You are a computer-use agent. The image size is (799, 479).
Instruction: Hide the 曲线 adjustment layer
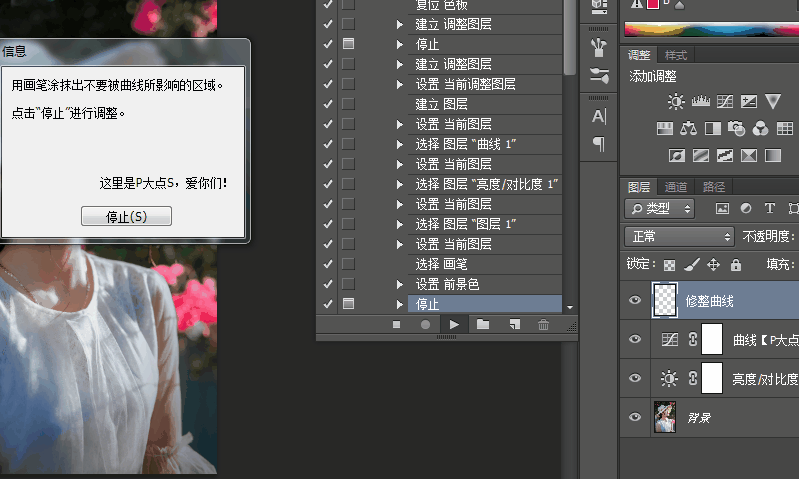click(x=635, y=339)
